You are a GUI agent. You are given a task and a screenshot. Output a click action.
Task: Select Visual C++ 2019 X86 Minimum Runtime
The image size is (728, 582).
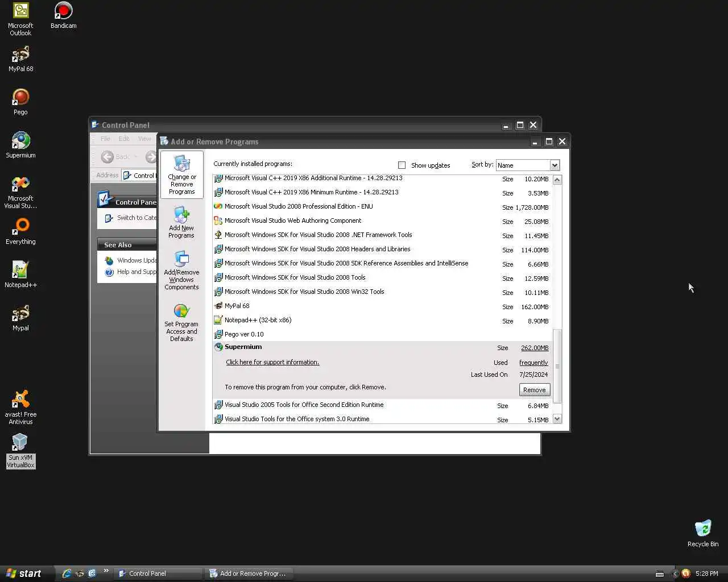click(x=381, y=192)
